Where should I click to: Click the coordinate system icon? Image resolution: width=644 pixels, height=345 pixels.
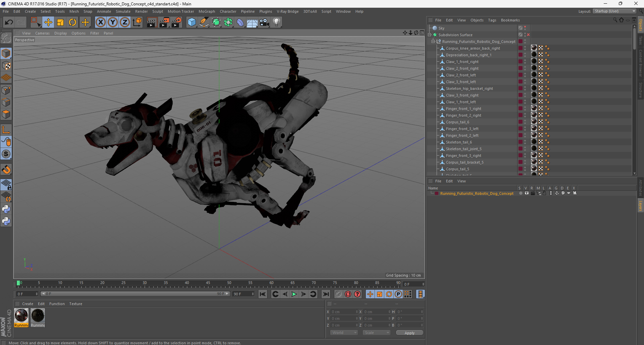point(137,22)
